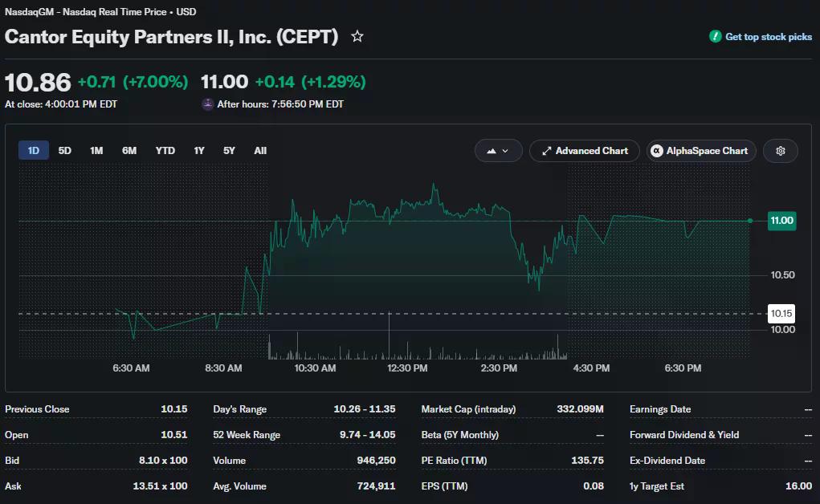Open the chart type dropdown
Image resolution: width=820 pixels, height=504 pixels.
coord(498,151)
